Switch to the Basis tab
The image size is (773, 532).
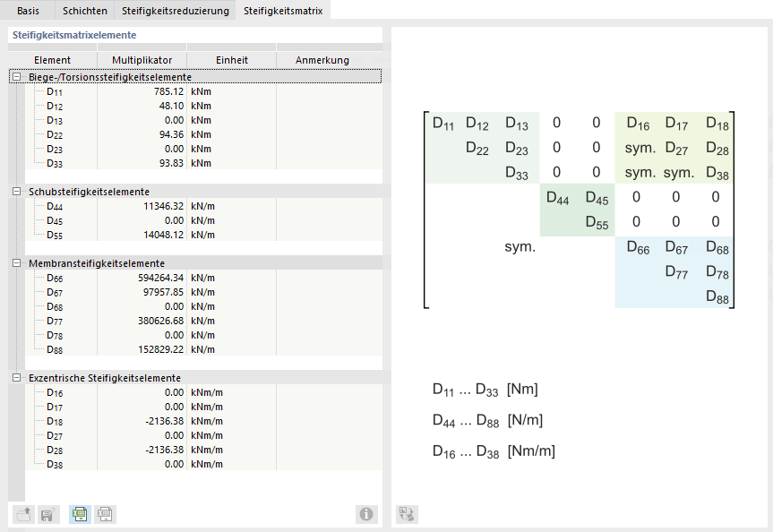coord(28,11)
